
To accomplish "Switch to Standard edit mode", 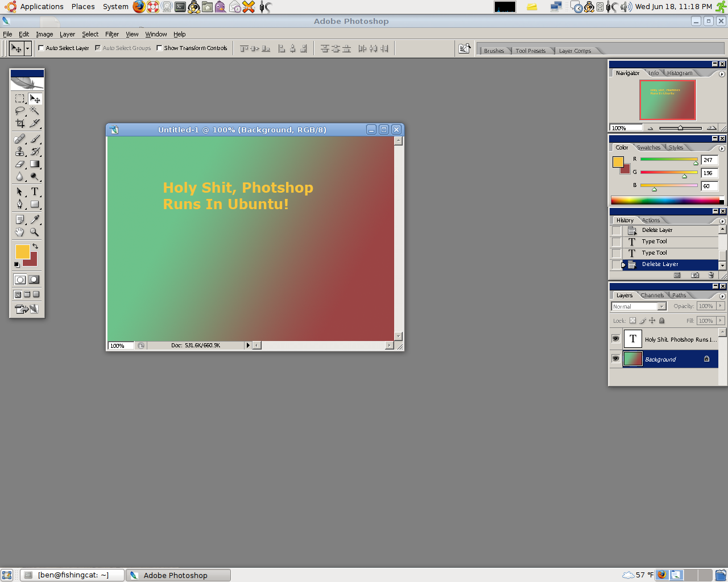I will tap(20, 279).
